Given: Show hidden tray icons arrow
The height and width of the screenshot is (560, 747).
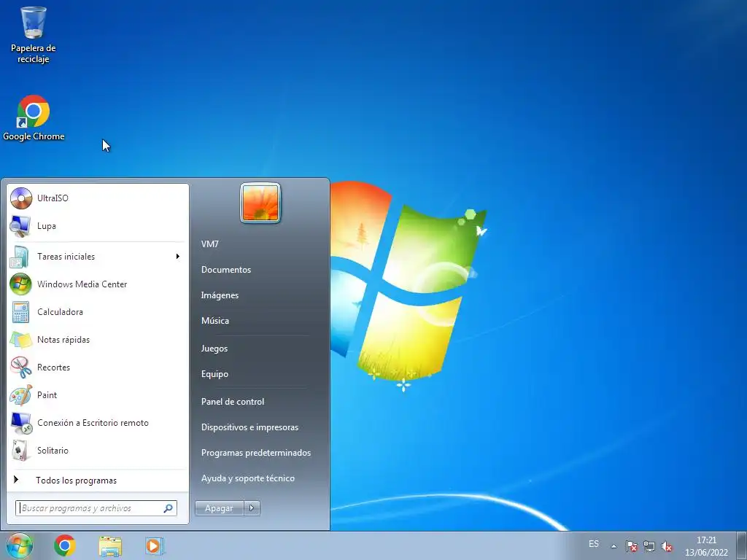Looking at the screenshot, I should pos(614,546).
